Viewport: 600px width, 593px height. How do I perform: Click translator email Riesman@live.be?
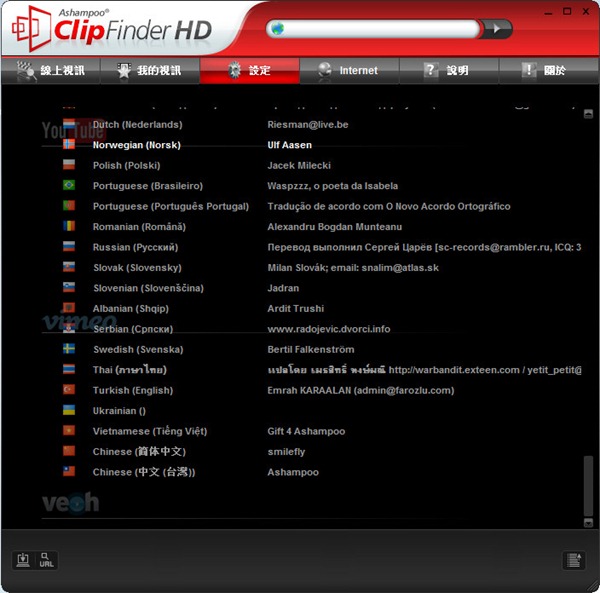(x=308, y=124)
